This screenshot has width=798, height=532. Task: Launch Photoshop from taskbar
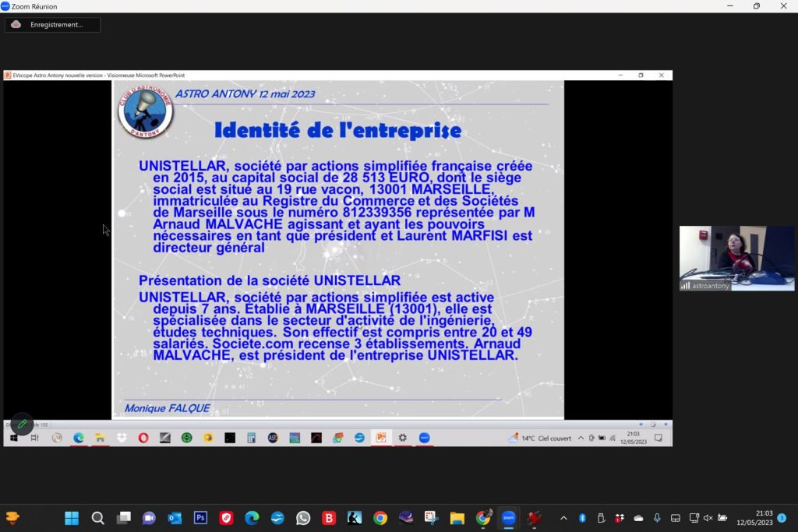pyautogui.click(x=200, y=518)
